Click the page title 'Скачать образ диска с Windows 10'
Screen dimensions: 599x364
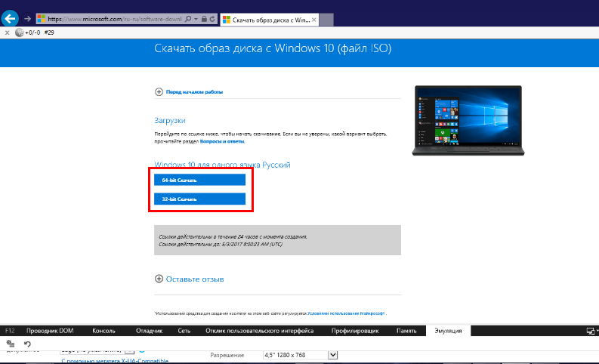tap(273, 48)
